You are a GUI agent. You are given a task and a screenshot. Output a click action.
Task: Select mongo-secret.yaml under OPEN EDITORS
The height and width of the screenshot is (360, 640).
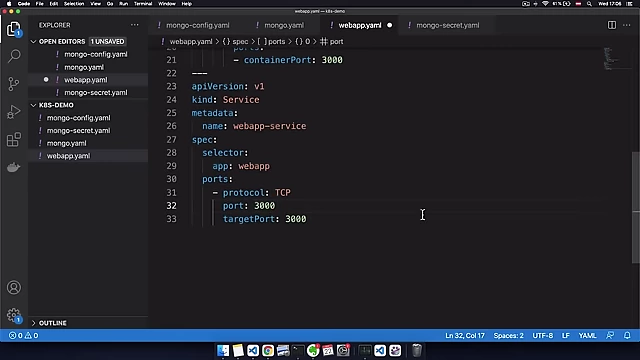88,93
